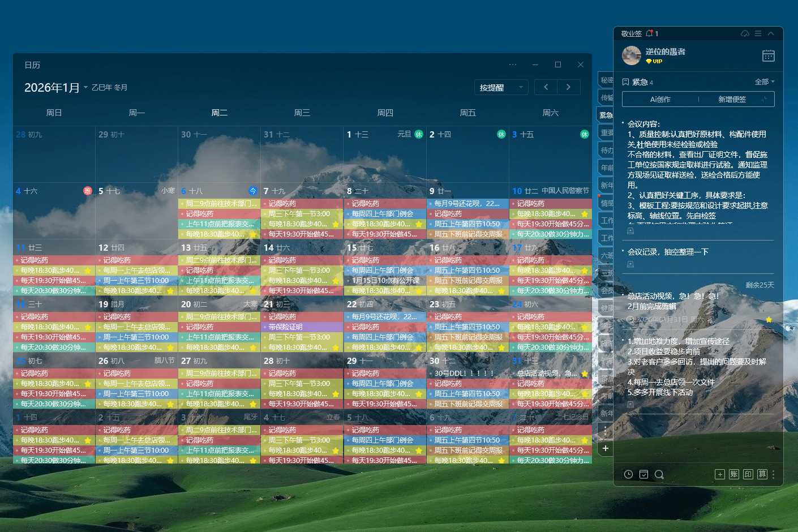Click the clock reminder icon in bottom toolbar

click(628, 474)
